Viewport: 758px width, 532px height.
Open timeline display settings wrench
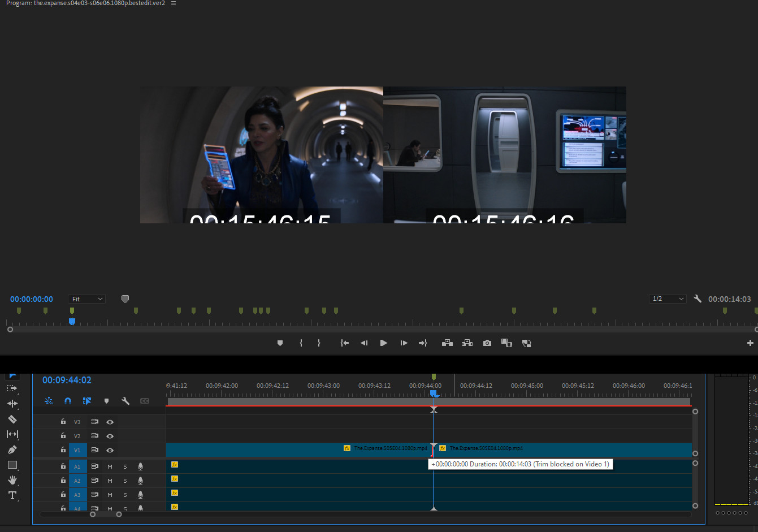pos(125,401)
